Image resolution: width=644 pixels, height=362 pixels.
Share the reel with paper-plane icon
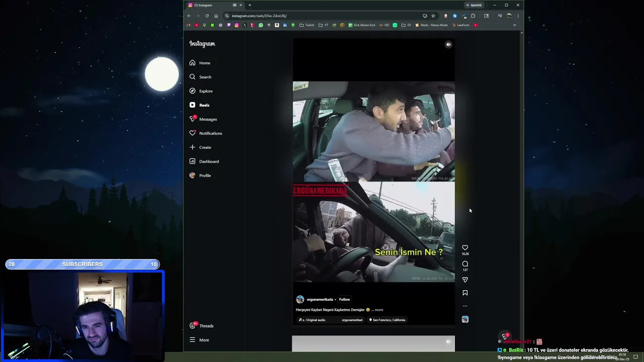point(465,280)
